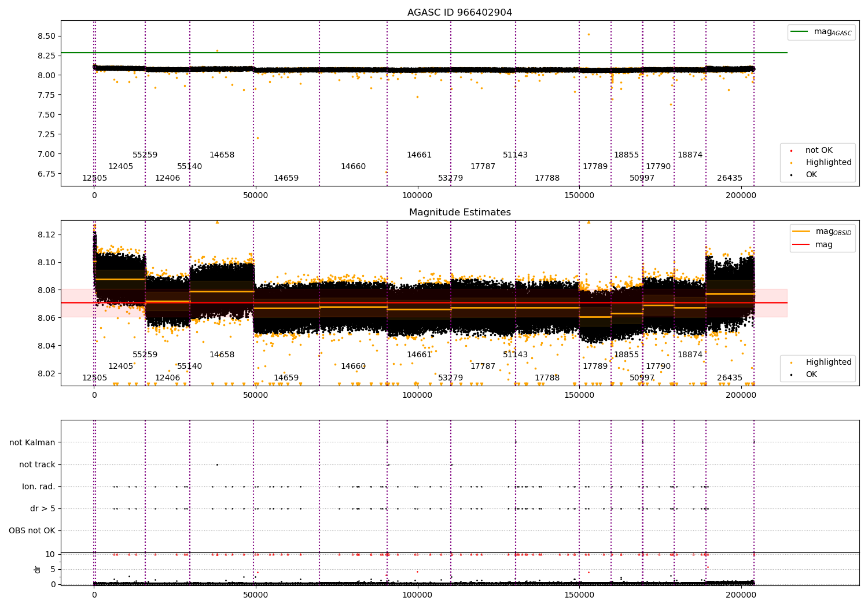Click the 'not track' axis label
This screenshot has height=608, width=868.
point(37,464)
